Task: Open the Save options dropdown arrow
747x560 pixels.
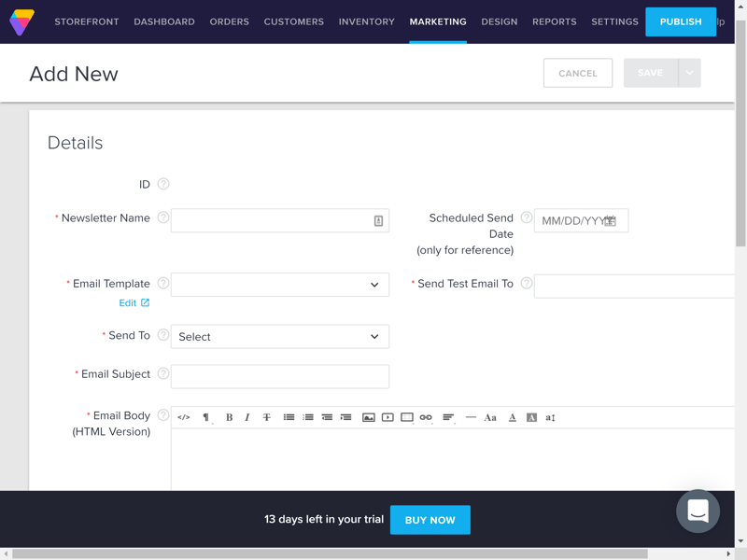Action: coord(689,73)
